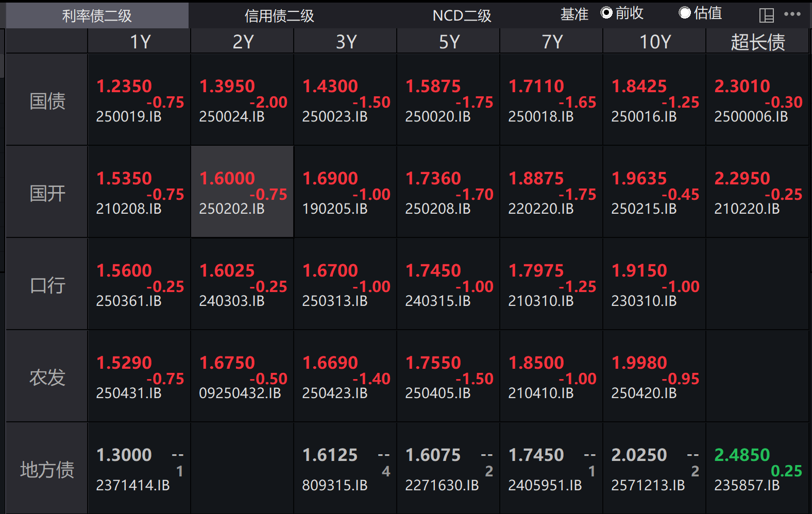Click the 超长债 column header
Viewport: 812px width, 514px height.
[x=757, y=42]
